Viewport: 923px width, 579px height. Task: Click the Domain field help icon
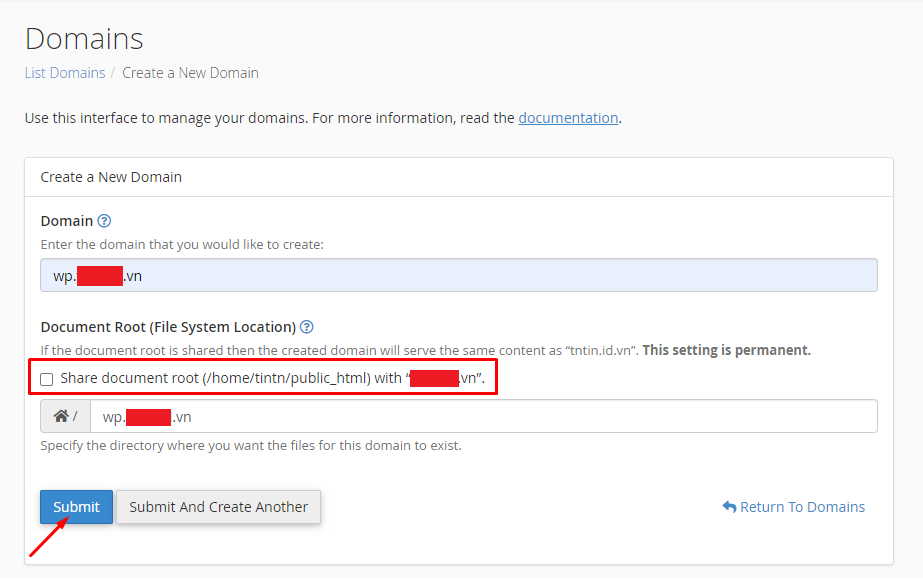click(104, 221)
